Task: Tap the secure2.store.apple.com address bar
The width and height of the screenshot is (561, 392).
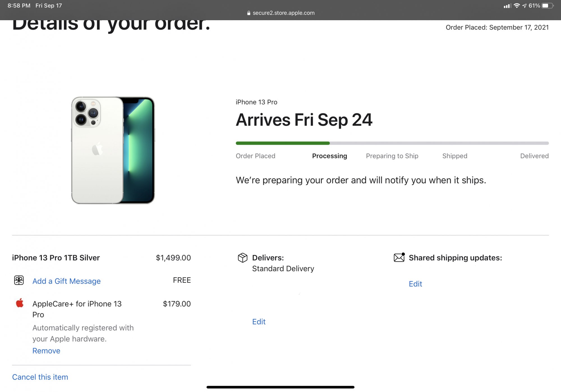Action: [283, 13]
